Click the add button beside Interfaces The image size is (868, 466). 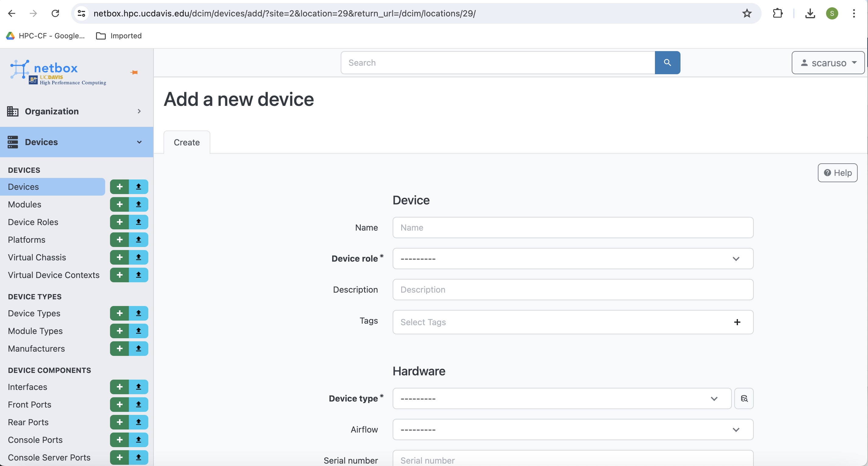[119, 387]
